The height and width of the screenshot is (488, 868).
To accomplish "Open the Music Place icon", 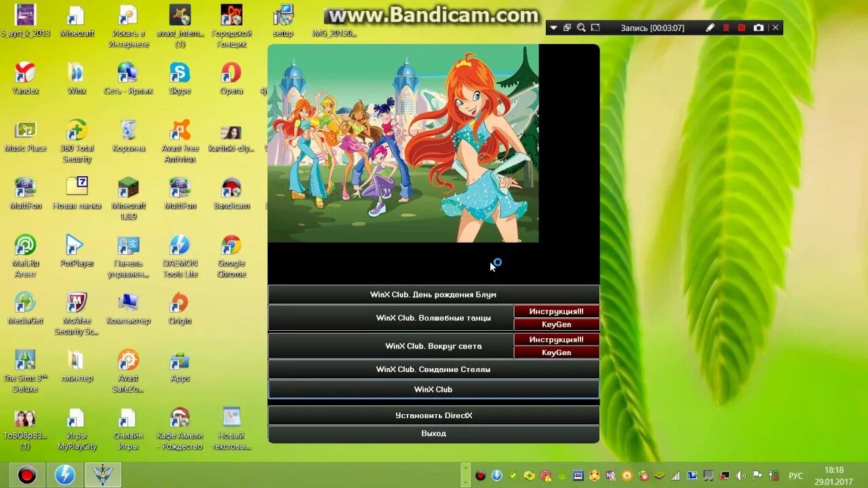I will (x=25, y=136).
